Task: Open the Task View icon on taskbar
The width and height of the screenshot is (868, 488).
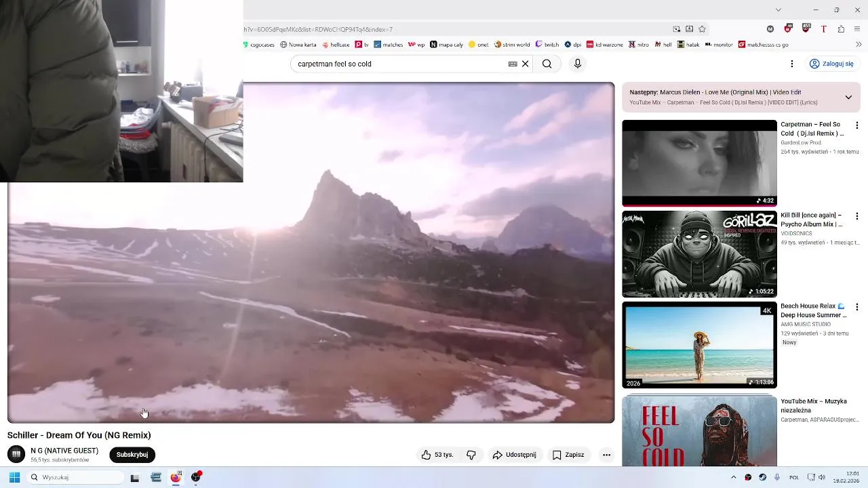Action: tap(135, 478)
